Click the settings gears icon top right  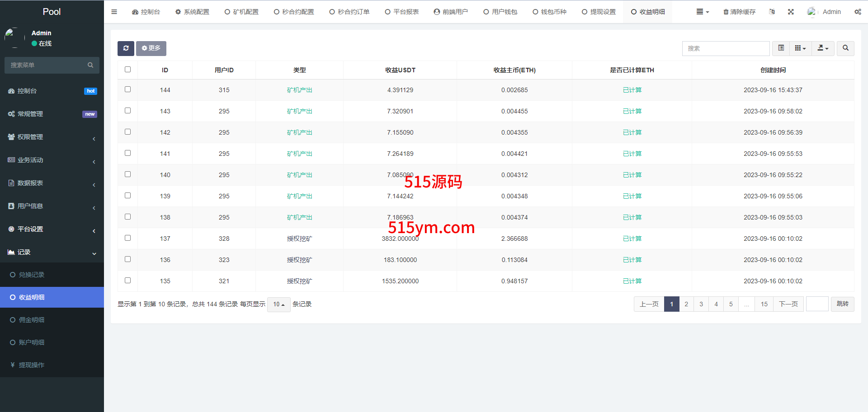858,12
